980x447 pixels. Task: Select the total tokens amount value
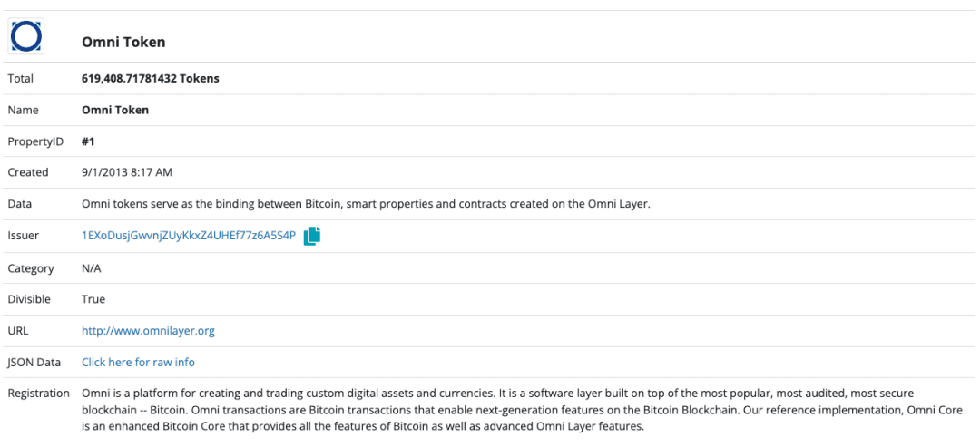[x=151, y=79]
